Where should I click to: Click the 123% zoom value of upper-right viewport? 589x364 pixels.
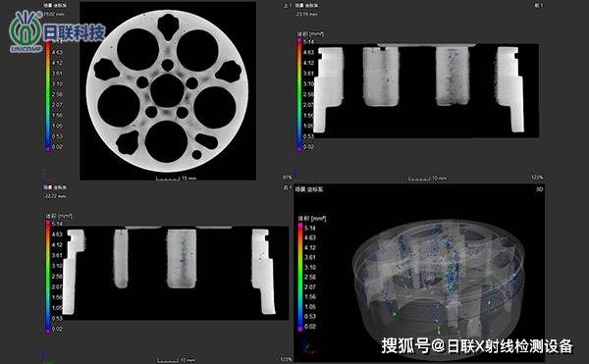click(x=538, y=177)
